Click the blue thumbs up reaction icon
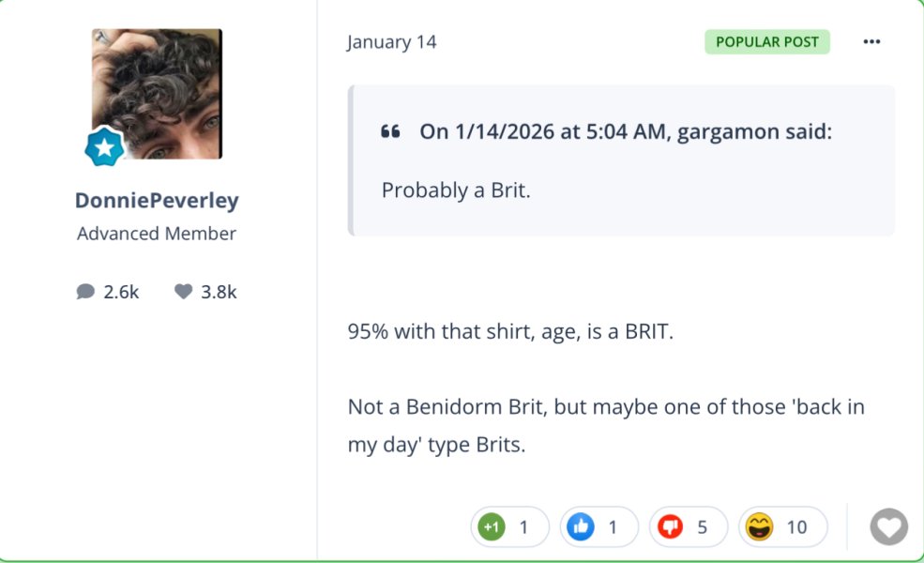Viewport: 924px width, 563px height. click(x=581, y=527)
